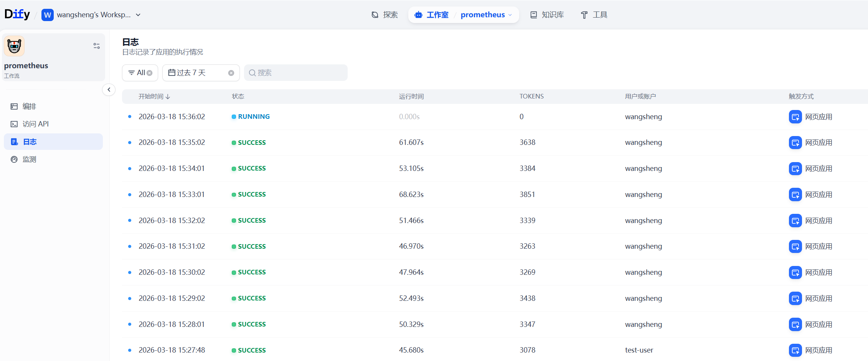This screenshot has width=868, height=361.
Task: Open app settings sliders icon in sidebar
Action: point(97,46)
